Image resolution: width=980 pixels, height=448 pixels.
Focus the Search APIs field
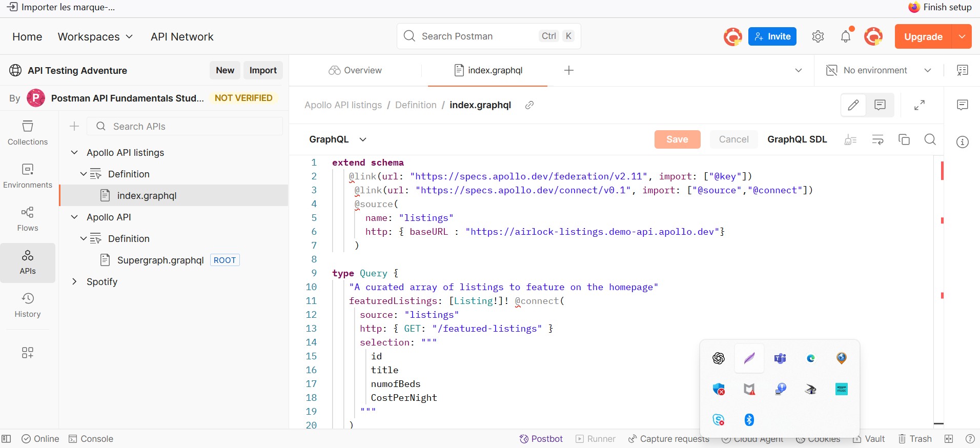pyautogui.click(x=185, y=126)
